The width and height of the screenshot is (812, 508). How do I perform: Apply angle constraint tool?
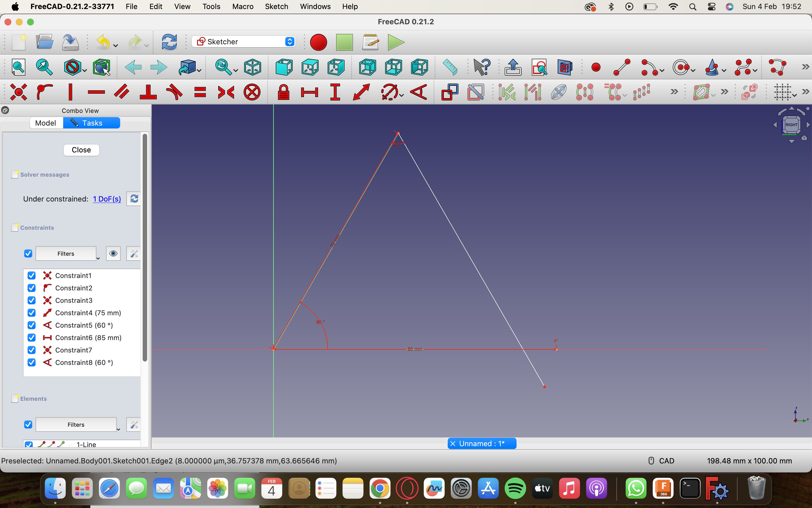pos(419,92)
